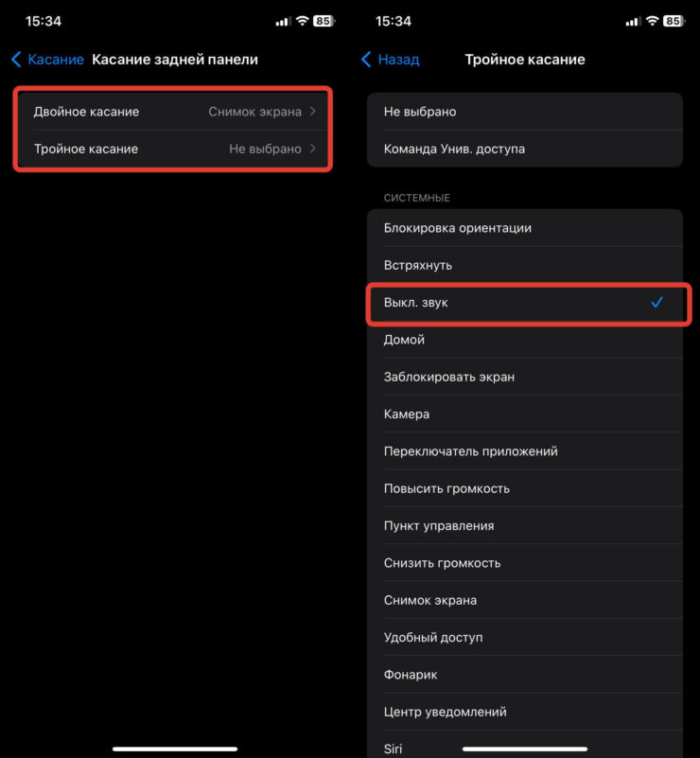Select the Не выбрано option
The width and height of the screenshot is (700, 758).
(x=524, y=112)
